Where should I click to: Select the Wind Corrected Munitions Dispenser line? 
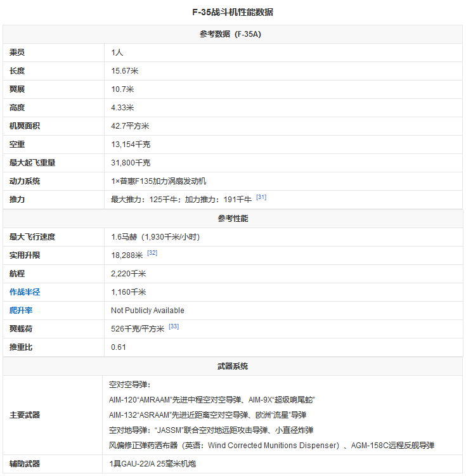(272, 446)
